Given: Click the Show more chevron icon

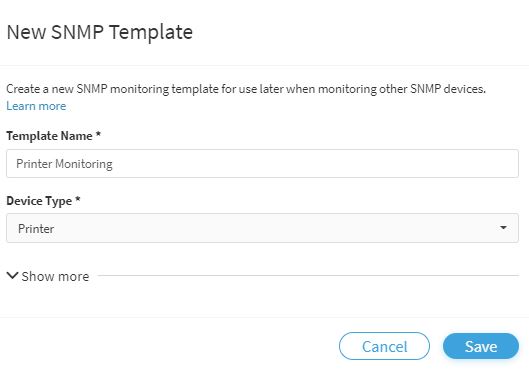Looking at the screenshot, I should click(x=12, y=276).
